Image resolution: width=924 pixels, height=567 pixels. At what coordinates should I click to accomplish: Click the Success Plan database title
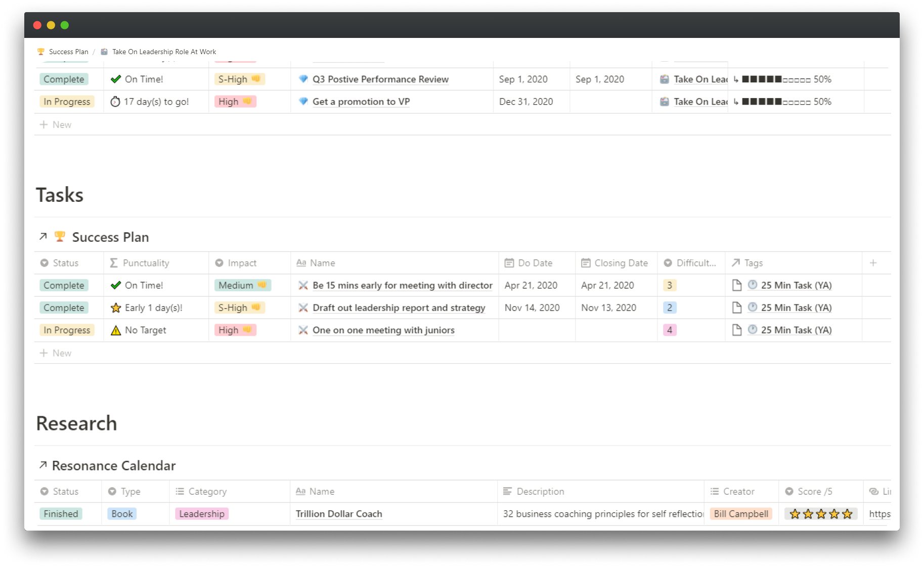[110, 237]
